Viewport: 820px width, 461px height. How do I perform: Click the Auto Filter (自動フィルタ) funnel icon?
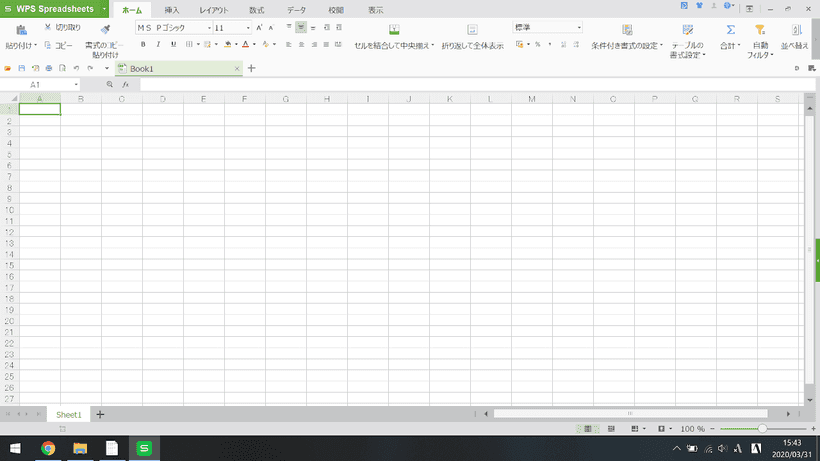[760, 30]
